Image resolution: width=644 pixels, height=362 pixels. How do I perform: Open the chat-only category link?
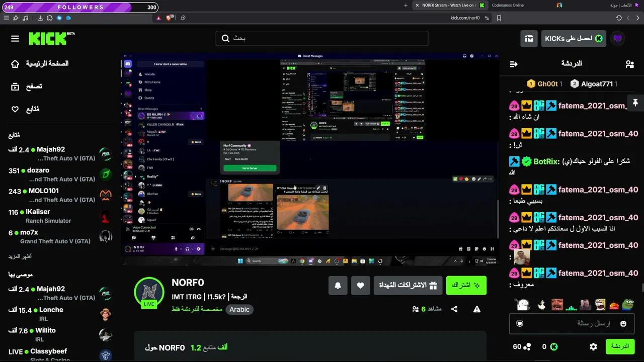[x=197, y=309]
